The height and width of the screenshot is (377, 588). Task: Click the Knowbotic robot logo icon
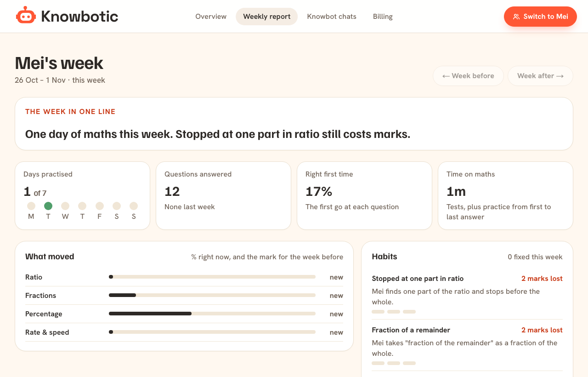pos(26,16)
